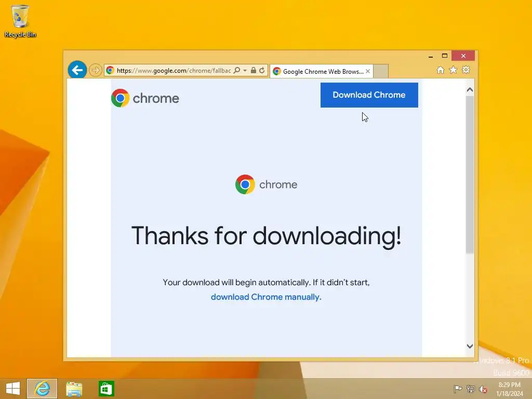The image size is (532, 399).
Task: Click the chrome logo in page header
Action: (145, 98)
